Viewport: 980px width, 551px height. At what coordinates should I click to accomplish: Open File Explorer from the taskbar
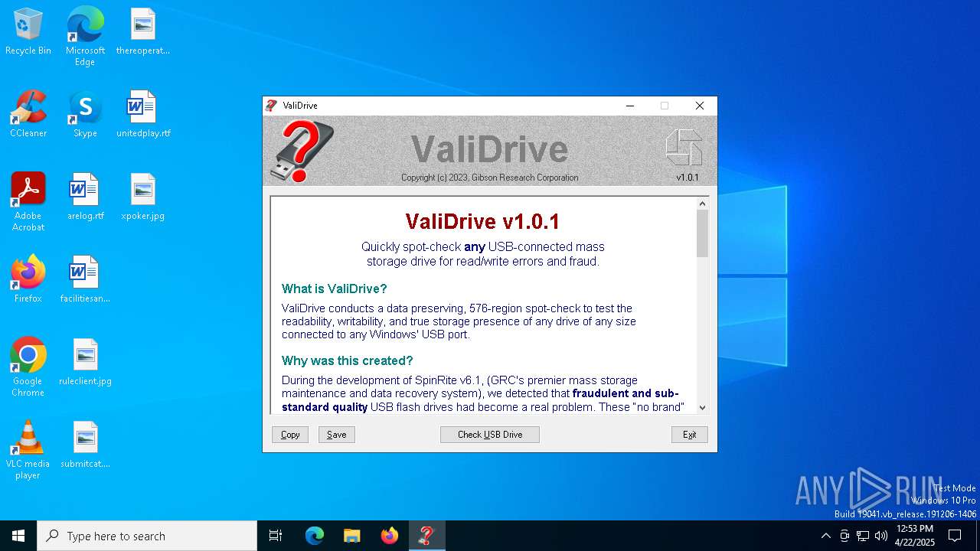(x=352, y=536)
